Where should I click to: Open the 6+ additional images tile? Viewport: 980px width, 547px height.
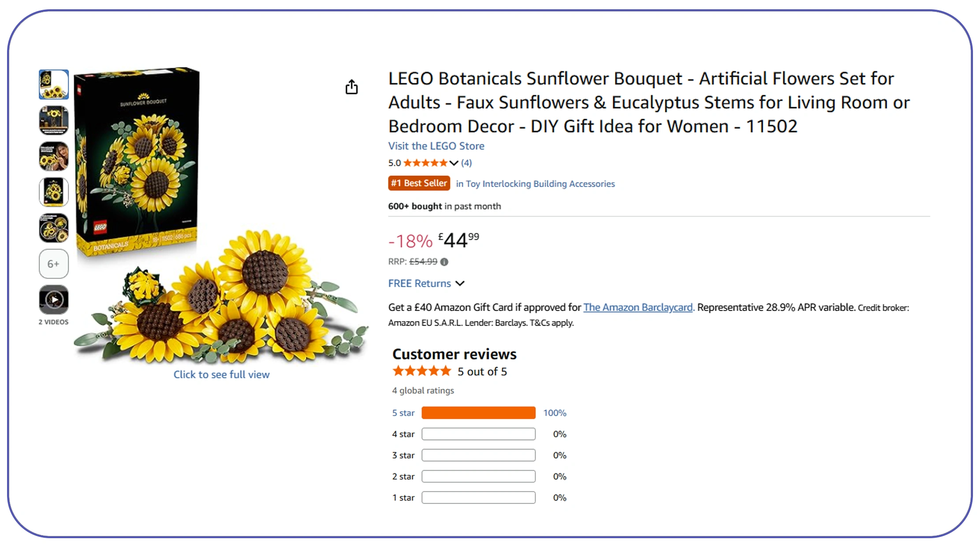click(53, 264)
